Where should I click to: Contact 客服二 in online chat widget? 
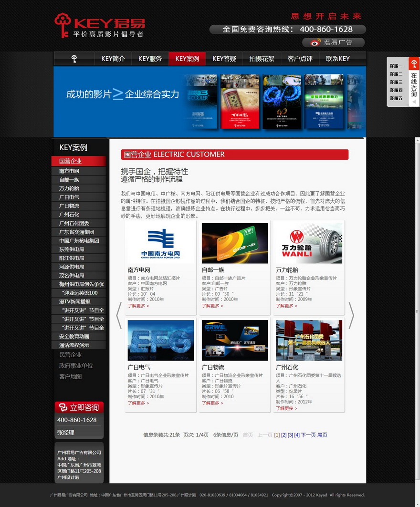[396, 74]
